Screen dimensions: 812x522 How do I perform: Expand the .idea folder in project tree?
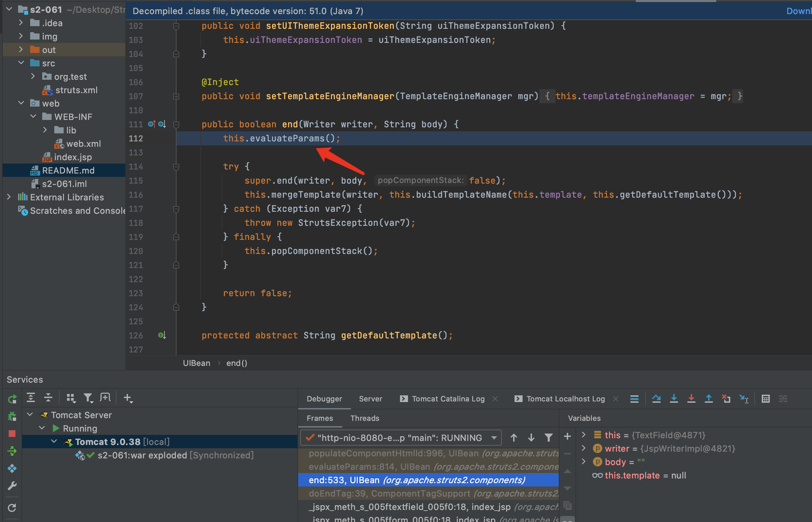21,23
